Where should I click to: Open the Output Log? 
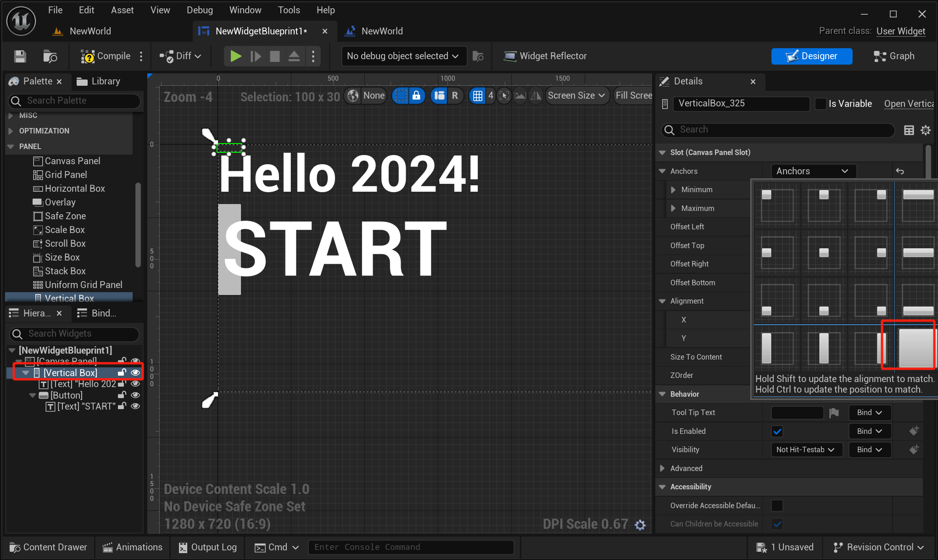point(207,548)
